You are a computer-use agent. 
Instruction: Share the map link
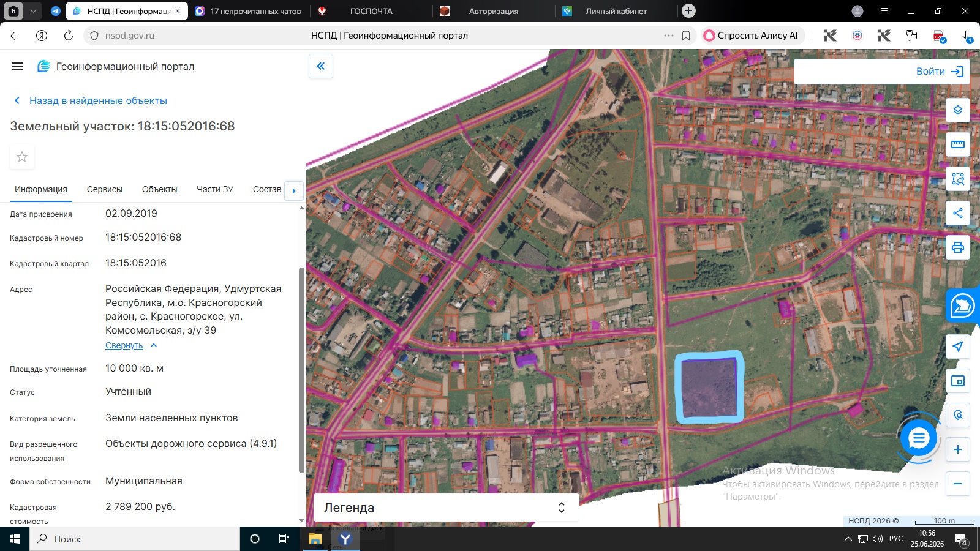click(958, 213)
